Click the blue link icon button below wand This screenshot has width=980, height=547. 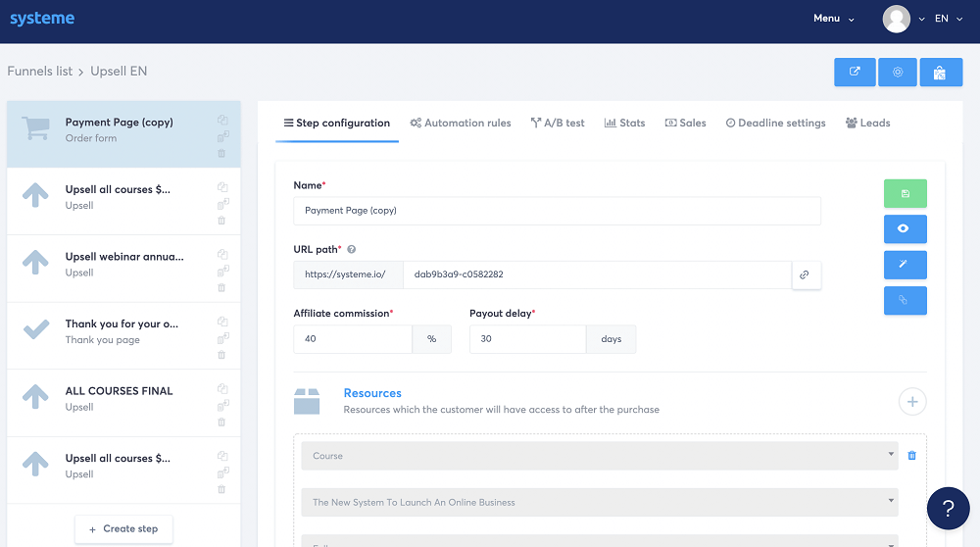coord(905,300)
